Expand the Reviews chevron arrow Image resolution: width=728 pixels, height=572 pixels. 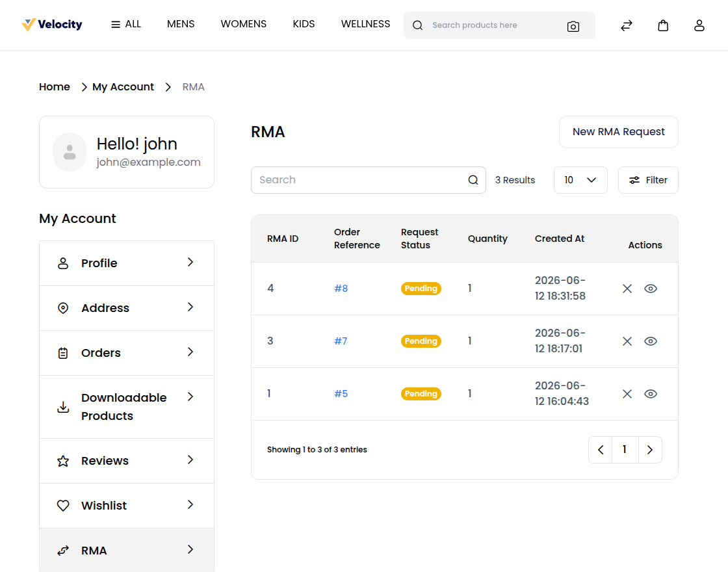[x=190, y=460]
